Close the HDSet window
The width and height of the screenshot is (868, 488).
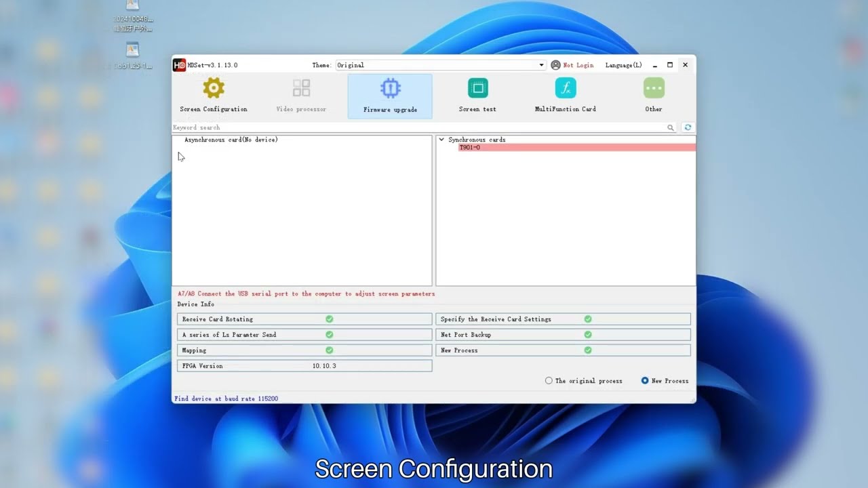685,65
